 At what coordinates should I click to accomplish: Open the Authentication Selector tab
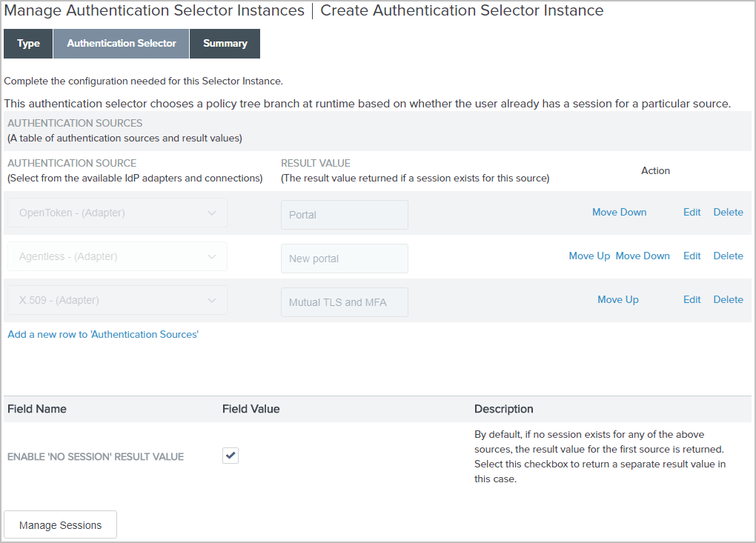[x=121, y=43]
